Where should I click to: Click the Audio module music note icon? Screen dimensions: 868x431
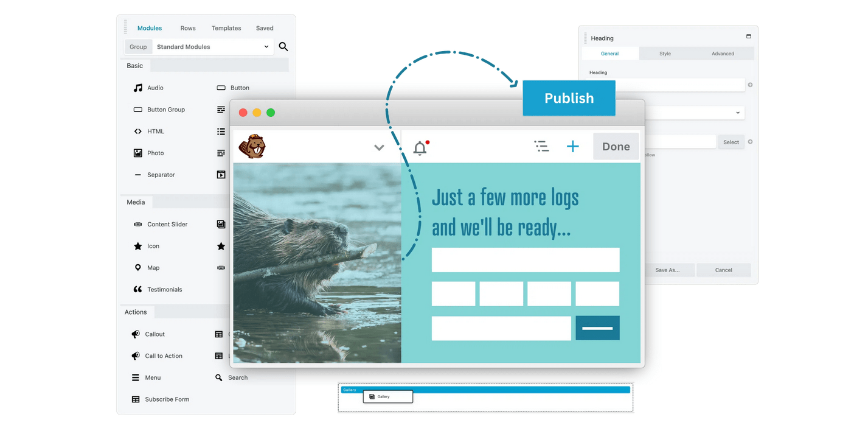coord(138,88)
